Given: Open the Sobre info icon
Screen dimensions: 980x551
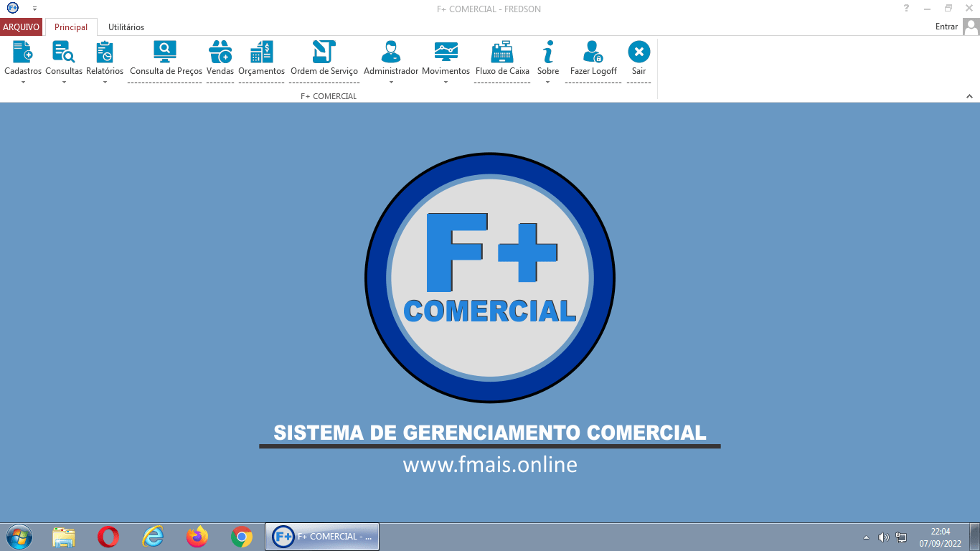Looking at the screenshot, I should [x=548, y=52].
